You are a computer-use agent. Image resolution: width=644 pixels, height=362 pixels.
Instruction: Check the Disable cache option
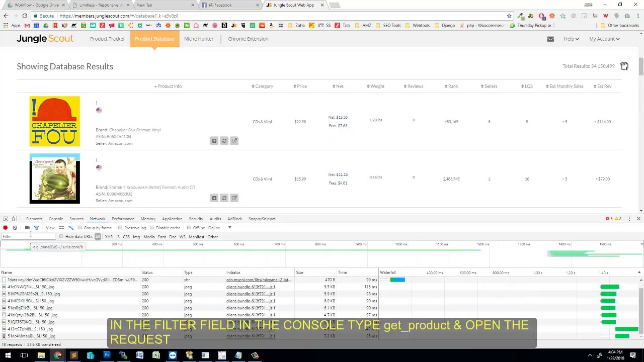click(151, 228)
